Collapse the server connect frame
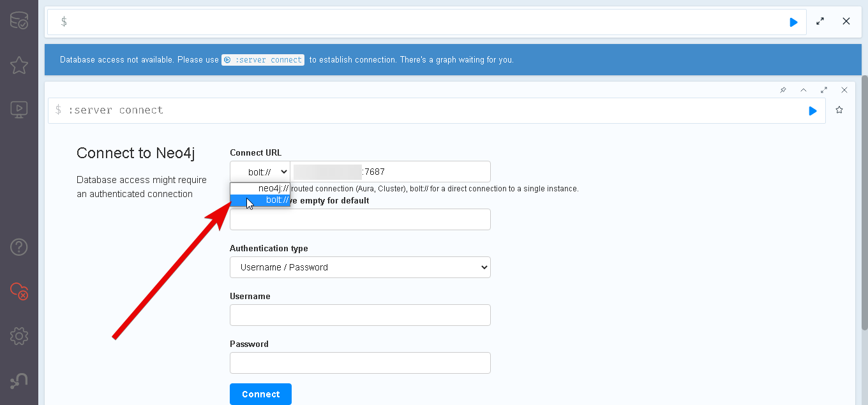This screenshot has width=868, height=405. pos(804,90)
